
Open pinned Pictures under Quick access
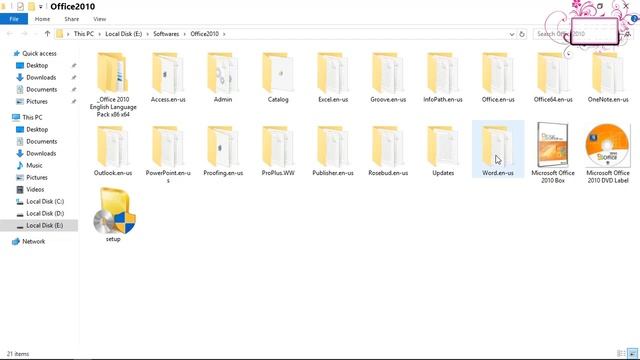(x=37, y=101)
